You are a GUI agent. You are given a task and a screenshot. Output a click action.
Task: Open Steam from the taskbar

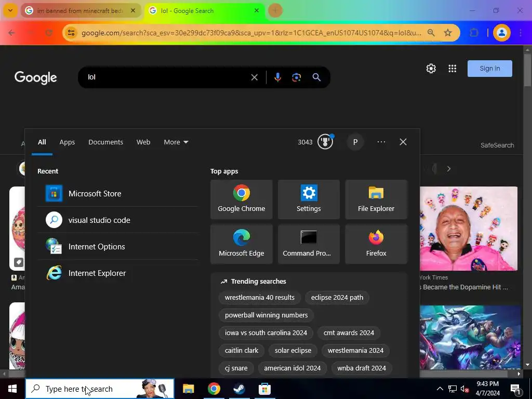(x=239, y=389)
